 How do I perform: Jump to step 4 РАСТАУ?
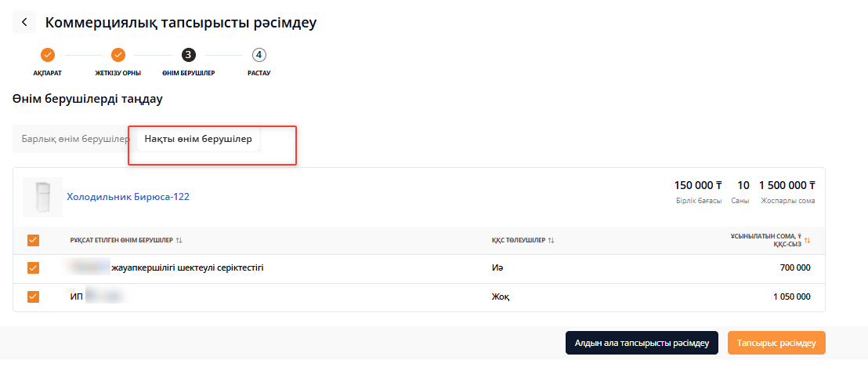click(x=259, y=55)
